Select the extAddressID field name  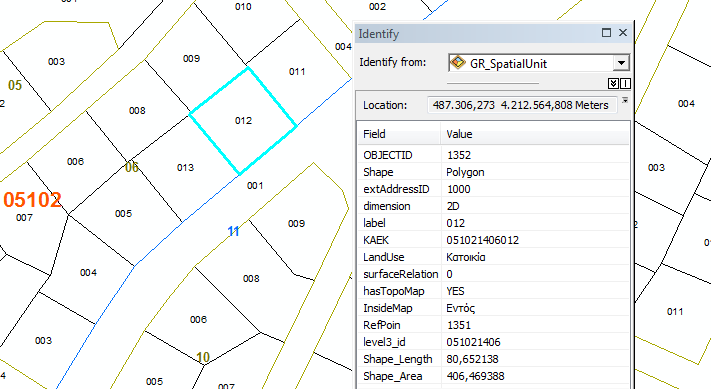pos(396,189)
